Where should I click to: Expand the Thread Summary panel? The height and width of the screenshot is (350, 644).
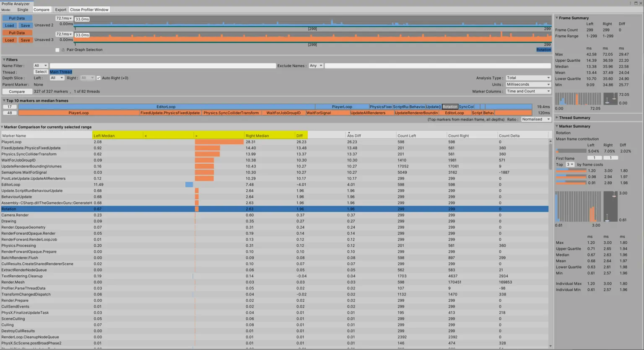(556, 118)
